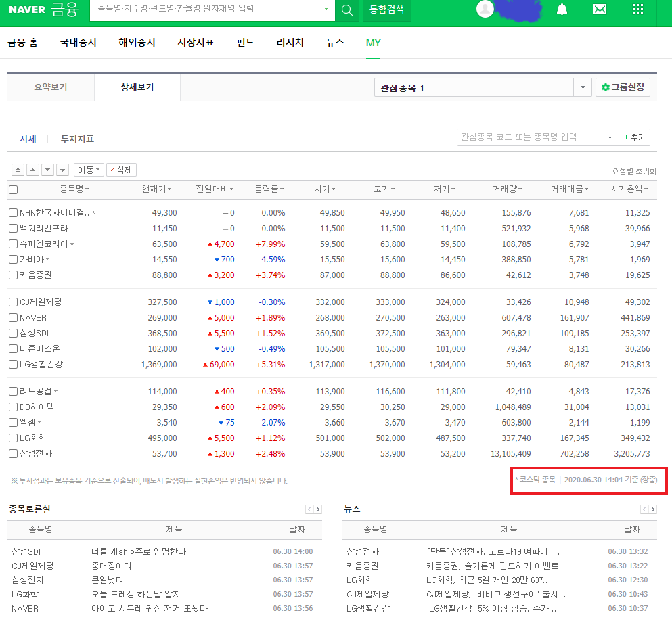Click the move-to-bottom arrow icon

click(62, 170)
